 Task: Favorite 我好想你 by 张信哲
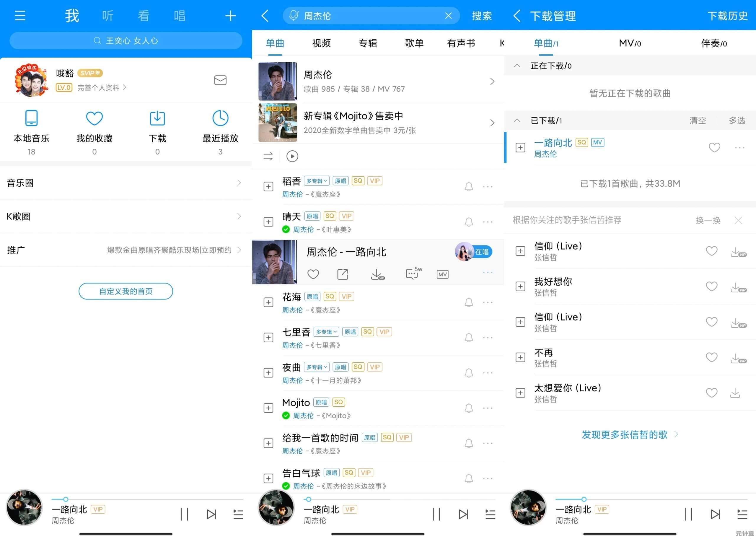(x=711, y=286)
